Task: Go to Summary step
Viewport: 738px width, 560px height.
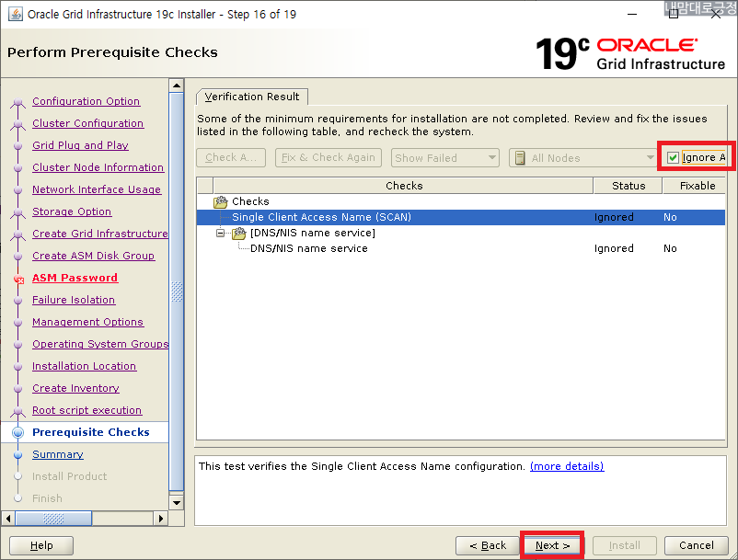Action: (x=57, y=454)
